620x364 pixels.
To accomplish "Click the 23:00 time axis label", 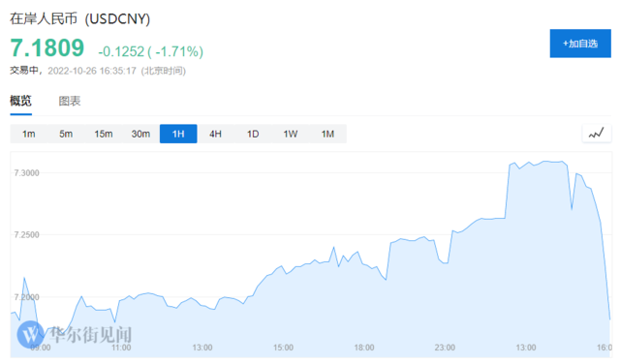I will coord(445,348).
